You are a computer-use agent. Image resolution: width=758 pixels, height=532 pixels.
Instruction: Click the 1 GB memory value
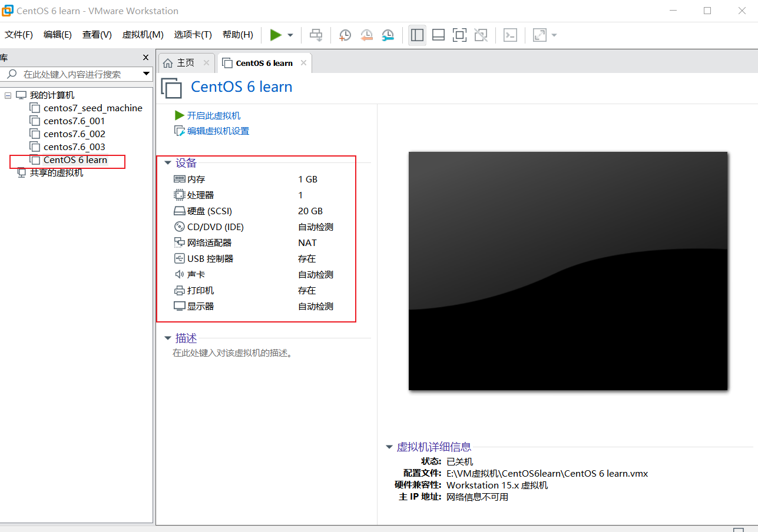[x=307, y=179]
